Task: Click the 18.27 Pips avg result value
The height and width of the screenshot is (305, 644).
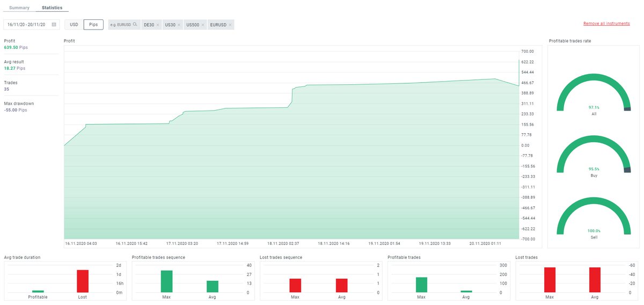Action: point(15,68)
